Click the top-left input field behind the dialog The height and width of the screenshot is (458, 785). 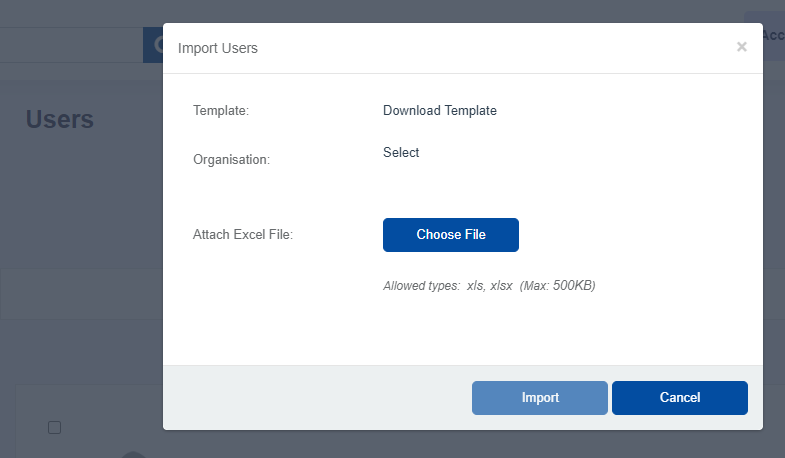[70, 46]
